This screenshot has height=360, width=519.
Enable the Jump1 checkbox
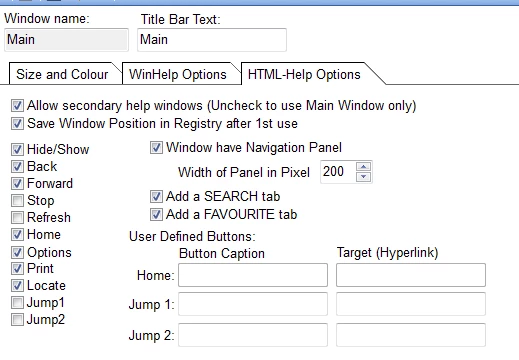tap(17, 303)
